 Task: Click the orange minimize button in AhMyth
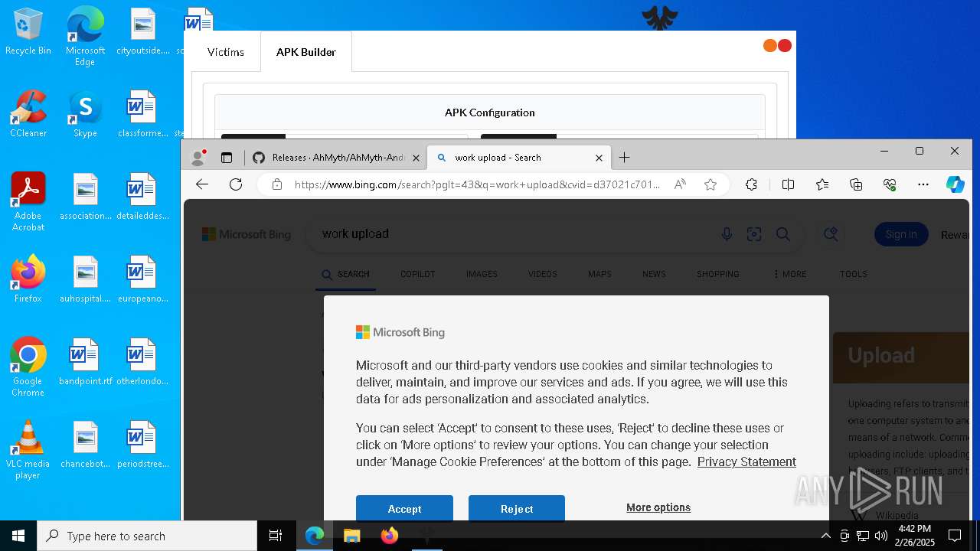(x=770, y=46)
